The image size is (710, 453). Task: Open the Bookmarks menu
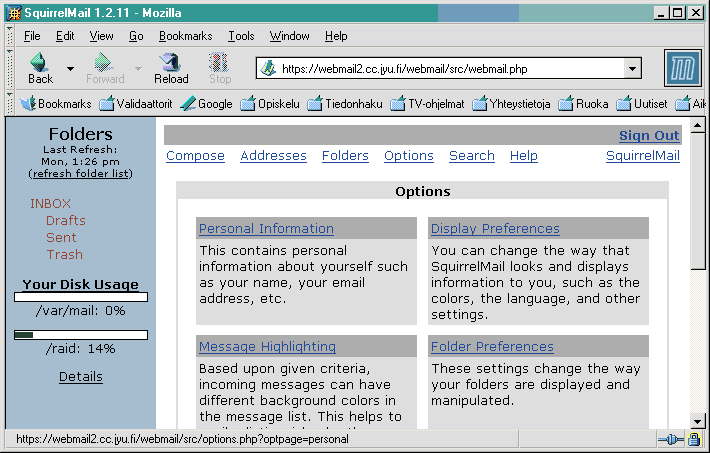coord(185,36)
